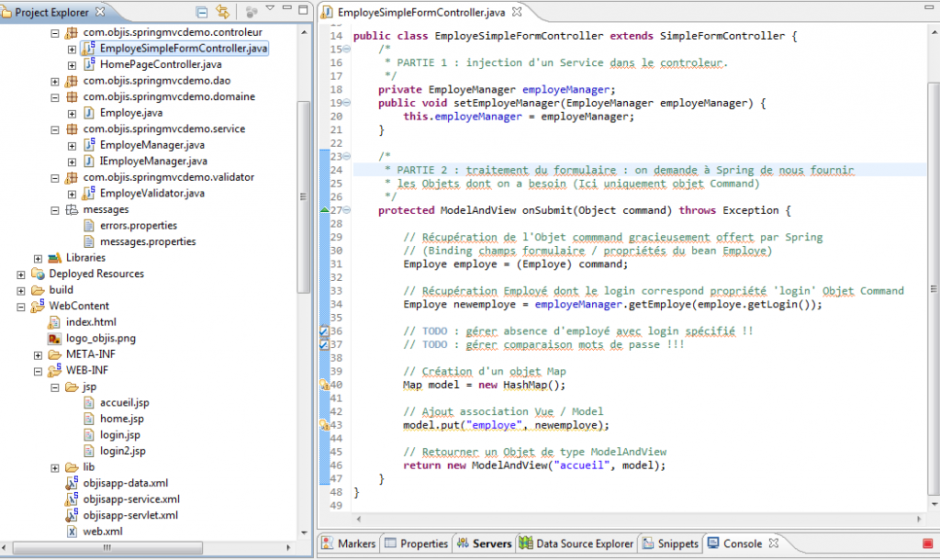Select EmployeSimpleFormController.java editor tab
The image size is (940, 560).
tap(420, 12)
